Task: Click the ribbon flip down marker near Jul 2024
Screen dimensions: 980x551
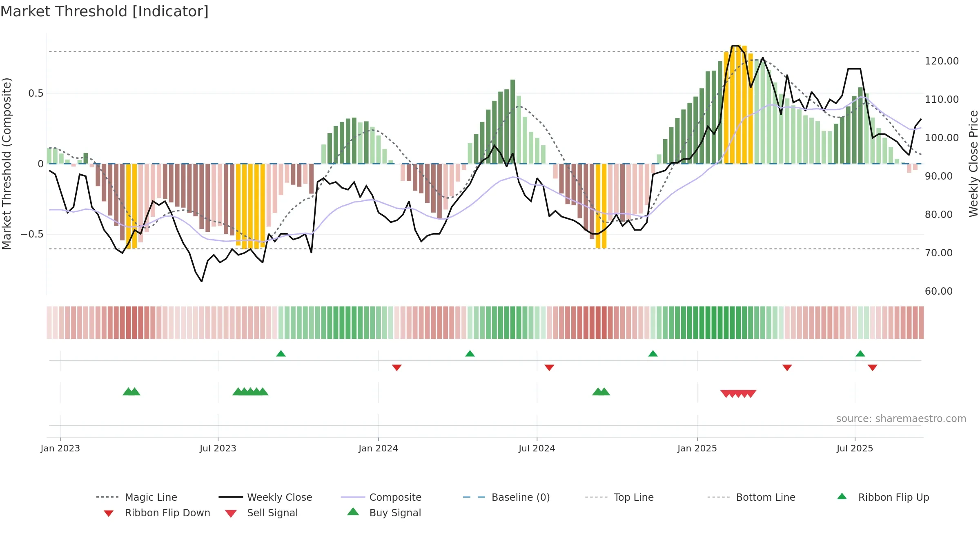Action: 549,368
